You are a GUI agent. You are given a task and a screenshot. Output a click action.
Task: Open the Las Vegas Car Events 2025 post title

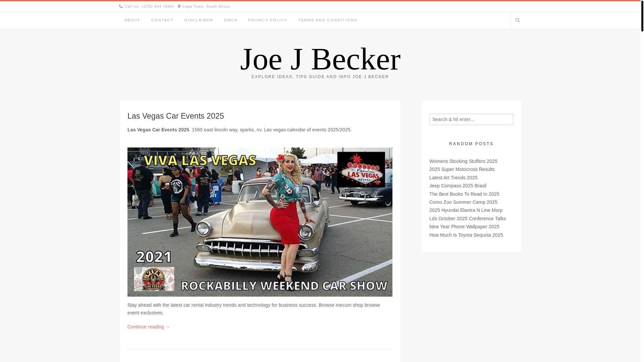(176, 116)
